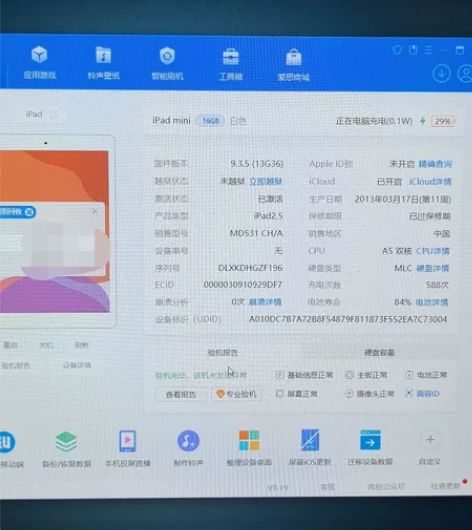Open the 电池详情 link
This screenshot has width=472, height=530.
point(431,302)
